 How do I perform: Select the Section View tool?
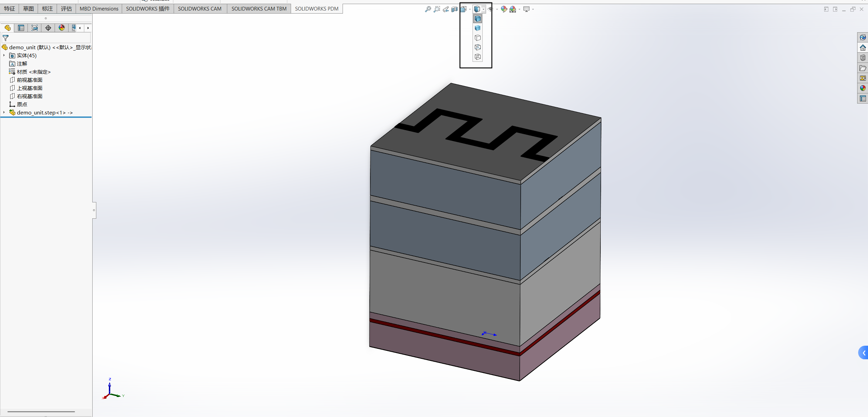click(x=454, y=9)
